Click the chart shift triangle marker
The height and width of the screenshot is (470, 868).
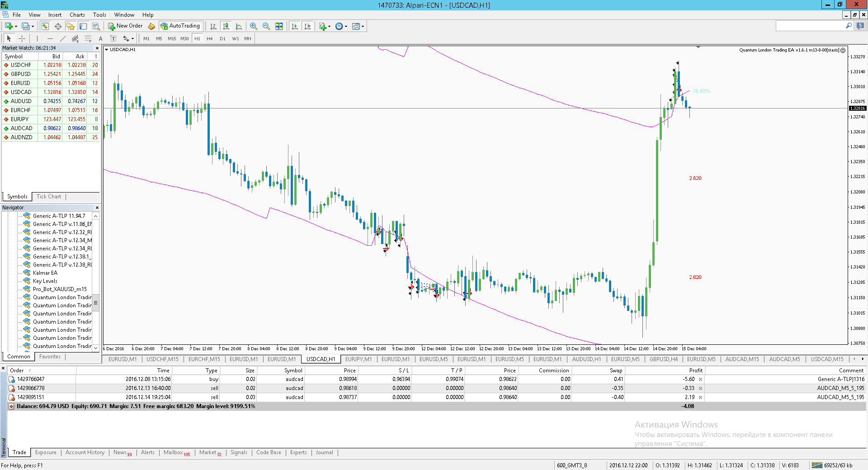point(698,47)
